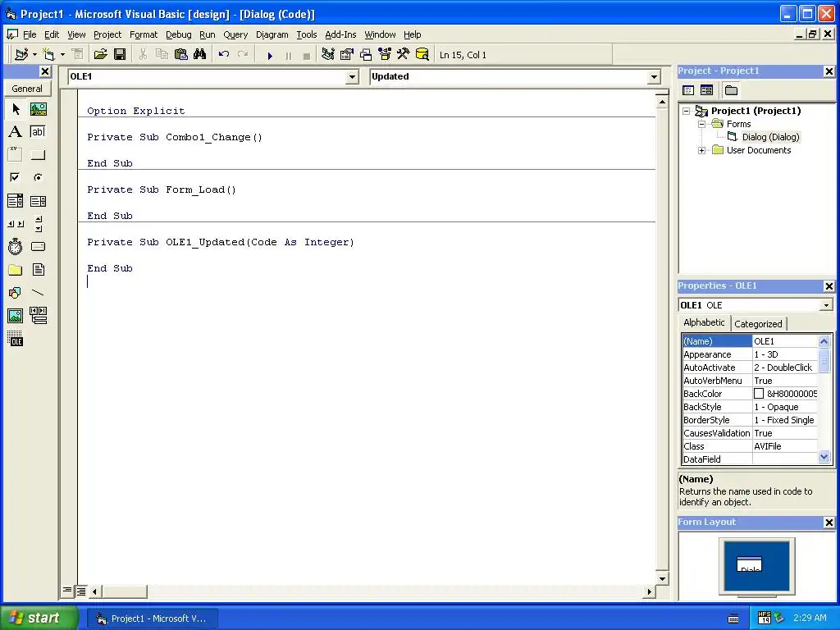Collapse the Forms folder node

701,125
